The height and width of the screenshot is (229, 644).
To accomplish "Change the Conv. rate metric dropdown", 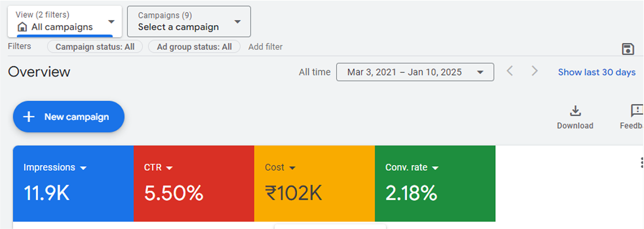I will pyautogui.click(x=435, y=168).
